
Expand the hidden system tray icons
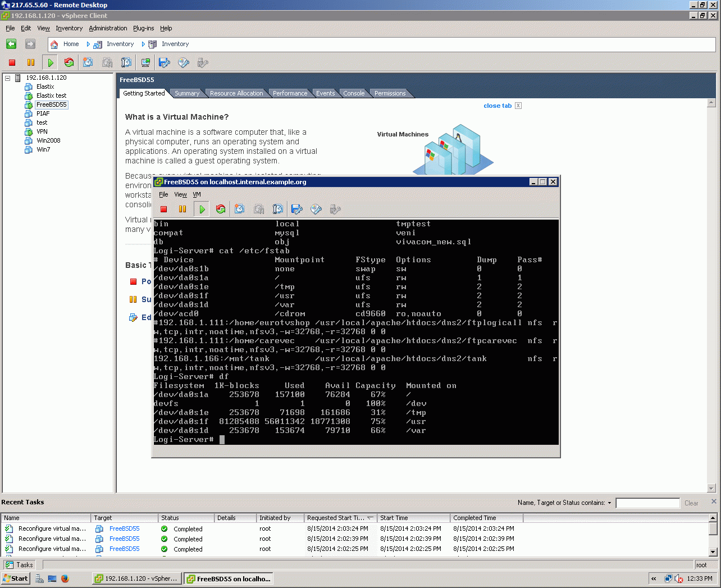[654, 578]
